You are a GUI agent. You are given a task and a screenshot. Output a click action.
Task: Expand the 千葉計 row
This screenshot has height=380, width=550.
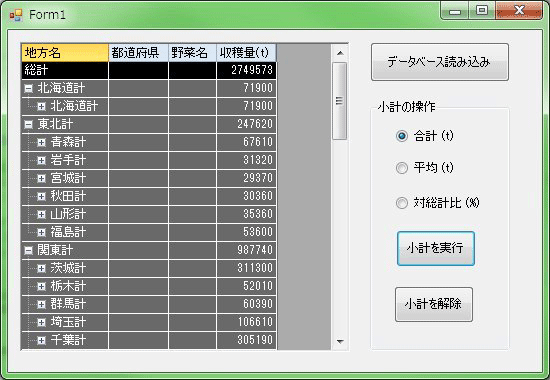(41, 340)
